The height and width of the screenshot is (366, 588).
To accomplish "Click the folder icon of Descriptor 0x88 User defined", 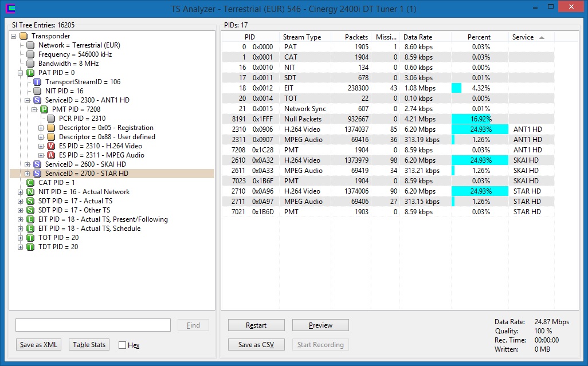I will click(x=51, y=137).
